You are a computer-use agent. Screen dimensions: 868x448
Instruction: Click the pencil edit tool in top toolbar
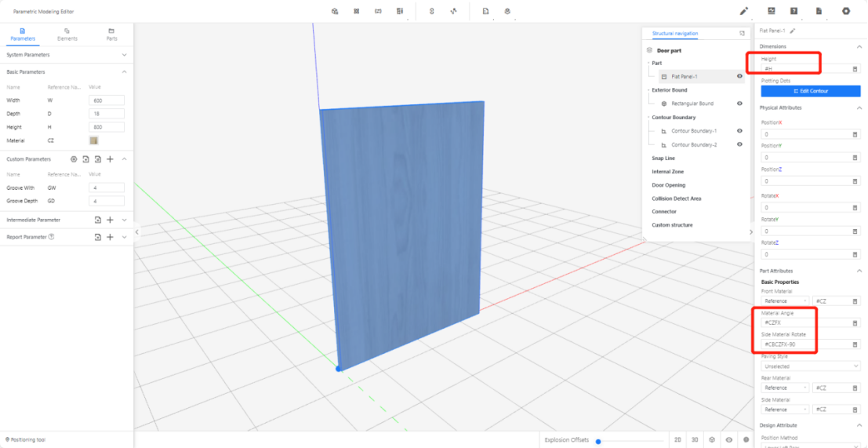point(744,11)
